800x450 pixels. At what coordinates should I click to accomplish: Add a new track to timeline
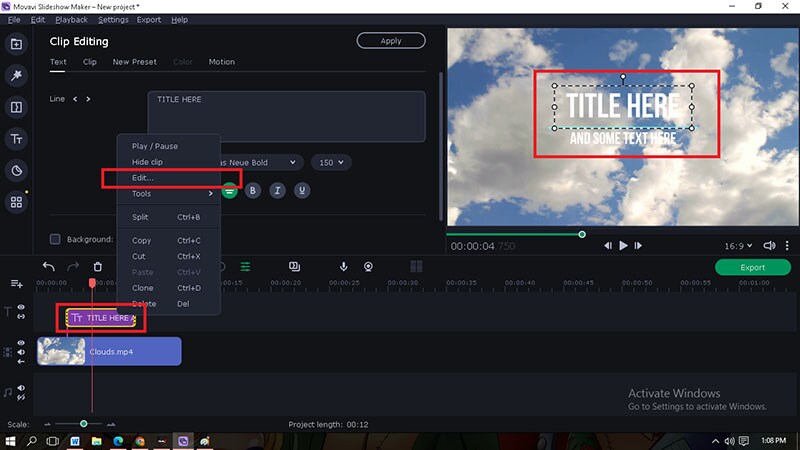pyautogui.click(x=16, y=283)
